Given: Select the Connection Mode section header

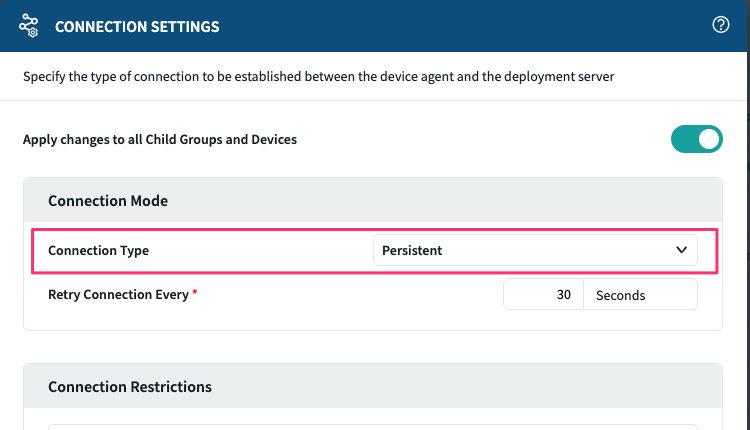Looking at the screenshot, I should (108, 201).
